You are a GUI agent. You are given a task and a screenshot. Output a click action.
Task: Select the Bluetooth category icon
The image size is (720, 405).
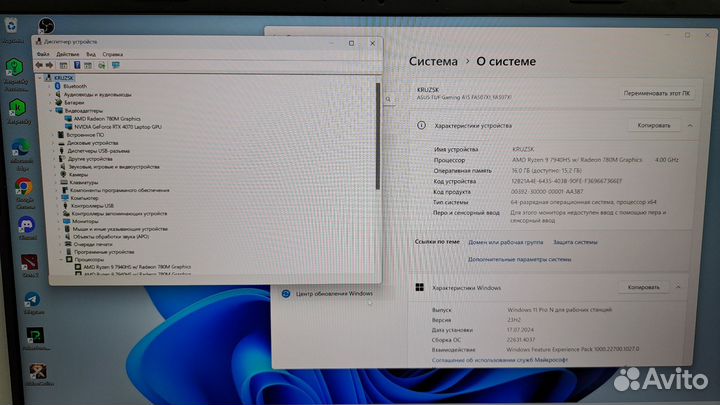point(57,86)
